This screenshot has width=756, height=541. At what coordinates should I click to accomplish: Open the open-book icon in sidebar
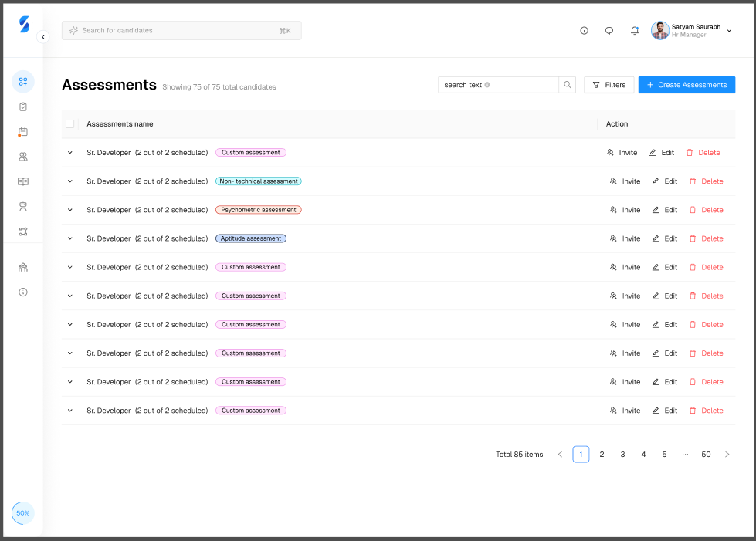pos(23,181)
